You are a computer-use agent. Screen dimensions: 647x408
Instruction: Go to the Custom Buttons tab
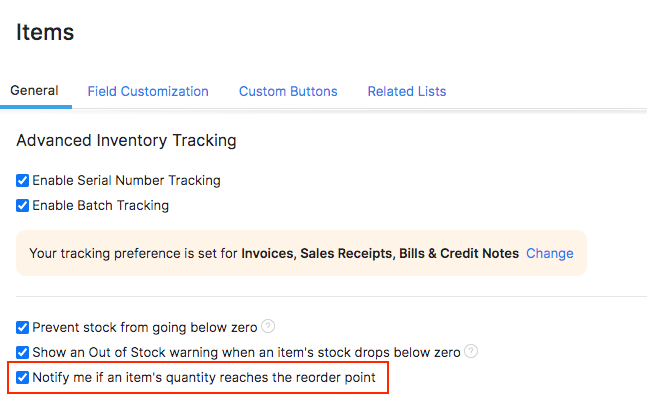[288, 91]
